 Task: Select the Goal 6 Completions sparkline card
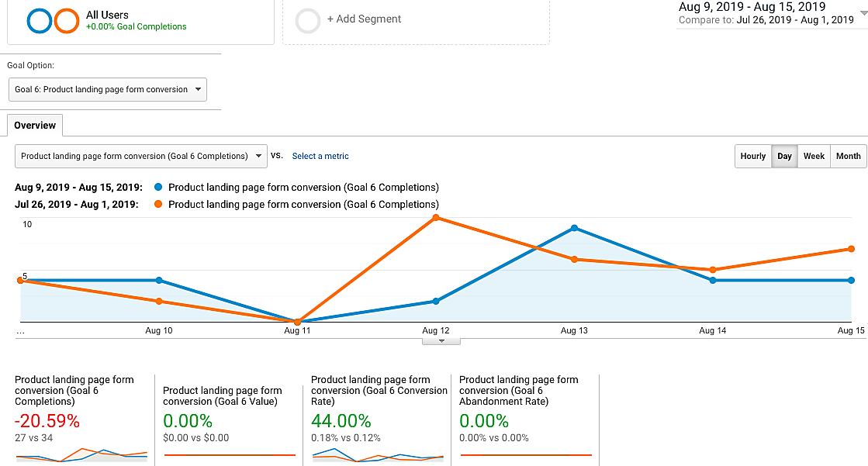click(81, 419)
